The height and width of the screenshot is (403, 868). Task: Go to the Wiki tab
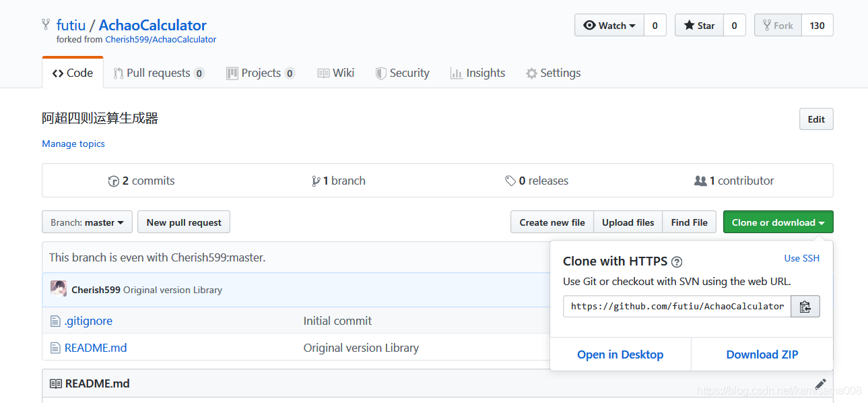tap(335, 73)
